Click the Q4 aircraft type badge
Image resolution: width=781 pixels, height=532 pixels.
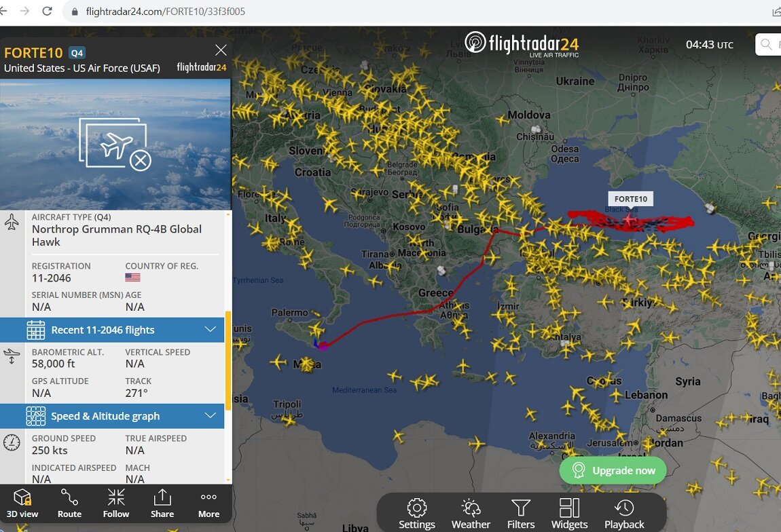pyautogui.click(x=77, y=53)
